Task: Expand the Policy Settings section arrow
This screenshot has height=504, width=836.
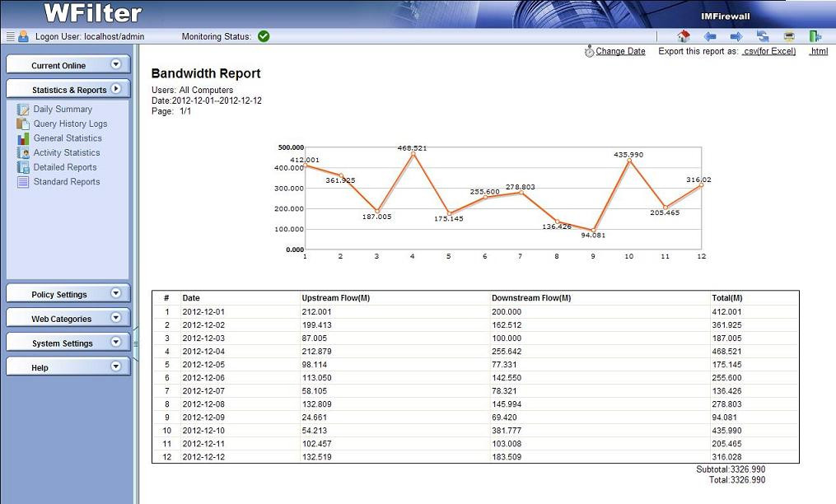Action: [x=115, y=293]
